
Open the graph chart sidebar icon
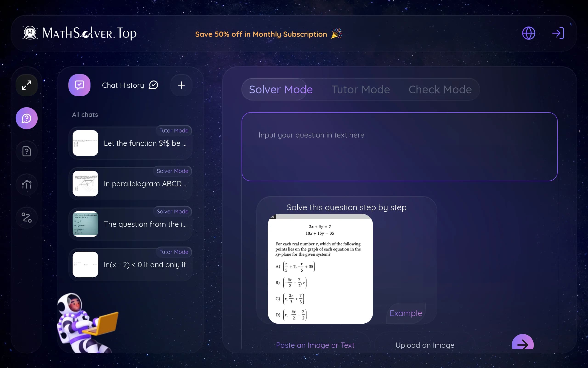[26, 184]
